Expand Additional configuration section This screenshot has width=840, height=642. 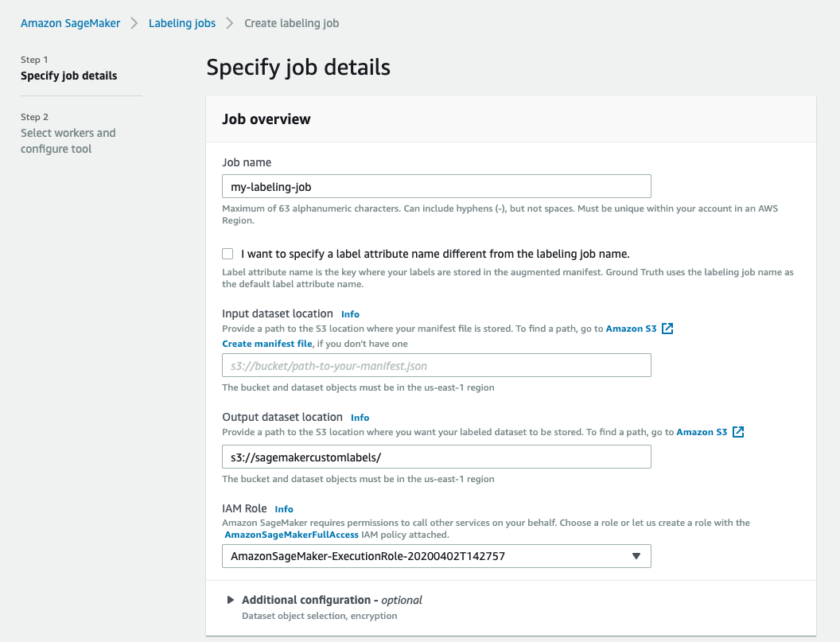coord(231,600)
